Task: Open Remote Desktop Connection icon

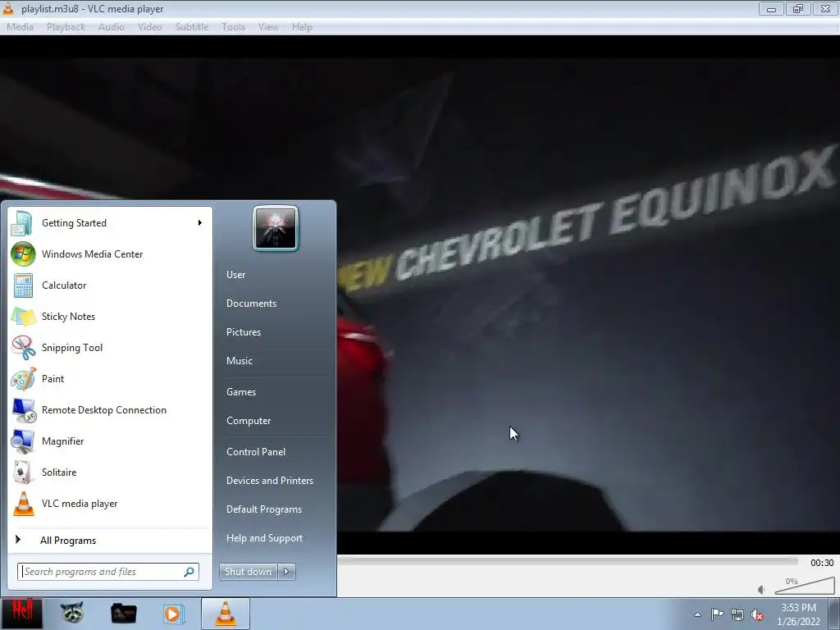Action: [x=23, y=410]
